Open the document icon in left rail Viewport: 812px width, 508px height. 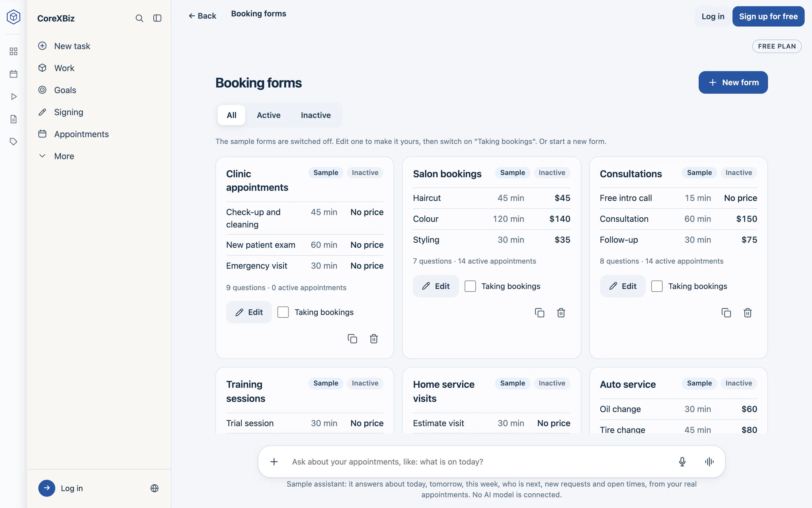click(x=14, y=119)
